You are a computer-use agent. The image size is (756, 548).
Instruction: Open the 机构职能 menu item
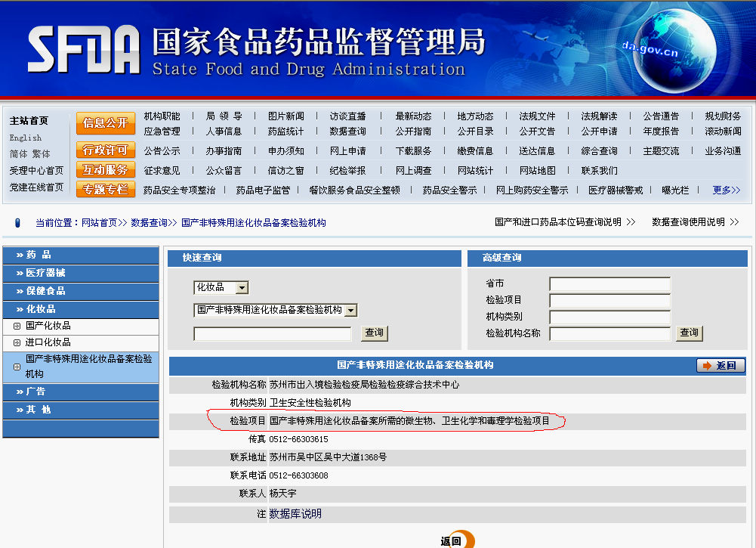tap(162, 116)
